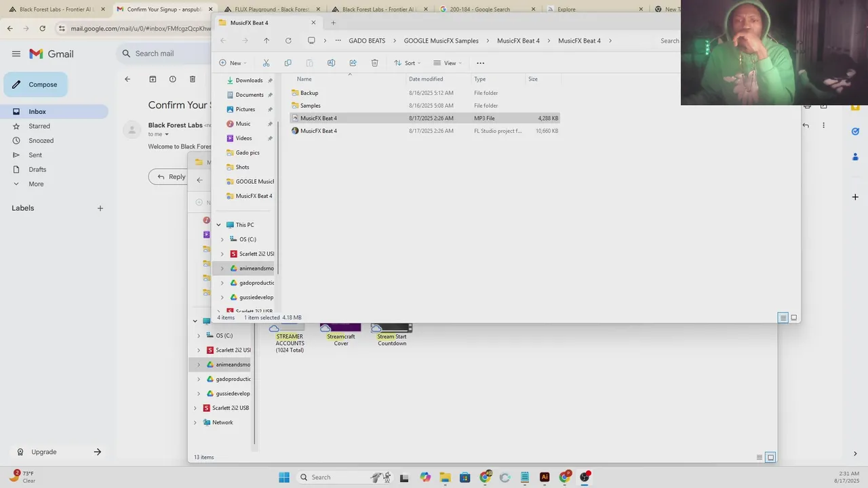Screen dimensions: 868x488
Task: Go up one folder with the Up arrow
Action: click(266, 41)
